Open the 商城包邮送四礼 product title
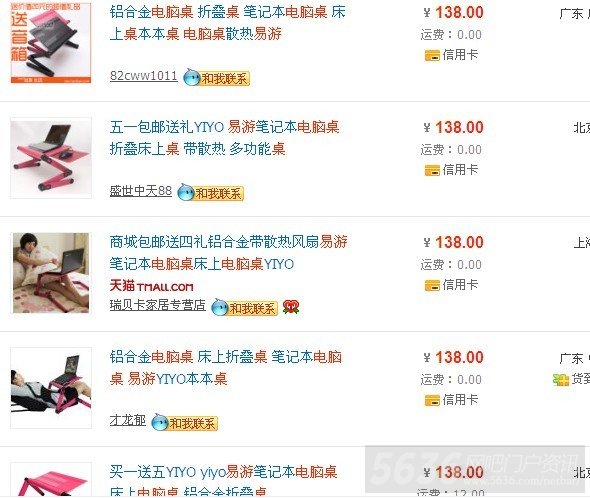The height and width of the screenshot is (498, 590). (x=228, y=253)
